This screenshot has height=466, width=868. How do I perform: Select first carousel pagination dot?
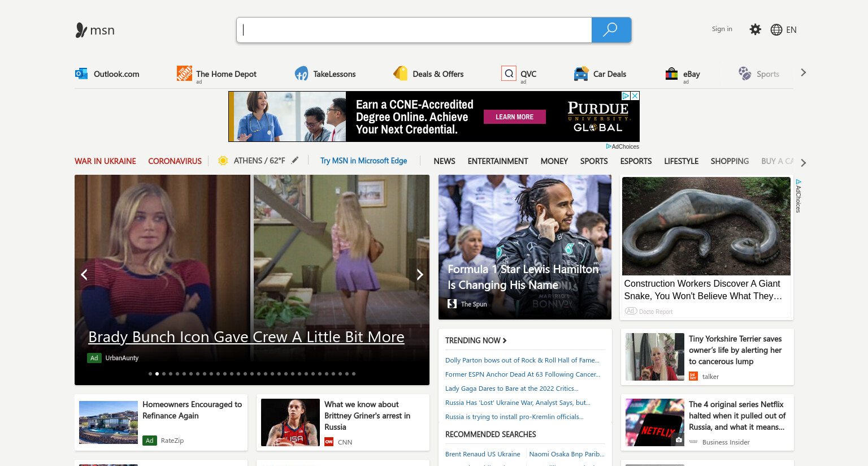pos(150,374)
